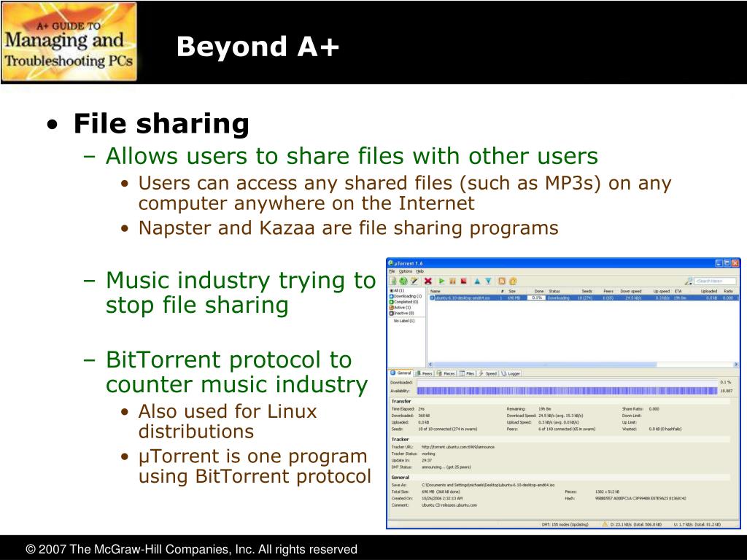Switch to the Speed tab
The height and width of the screenshot is (560, 747).
point(488,374)
